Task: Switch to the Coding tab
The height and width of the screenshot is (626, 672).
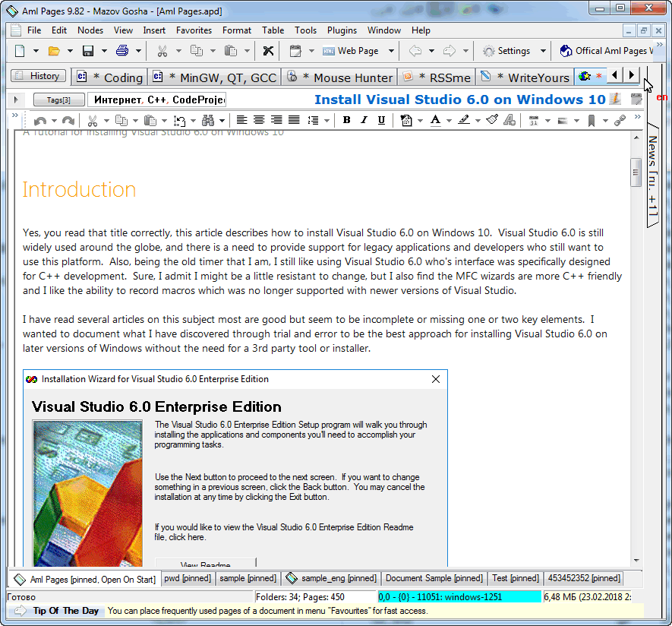Action: pos(109,77)
